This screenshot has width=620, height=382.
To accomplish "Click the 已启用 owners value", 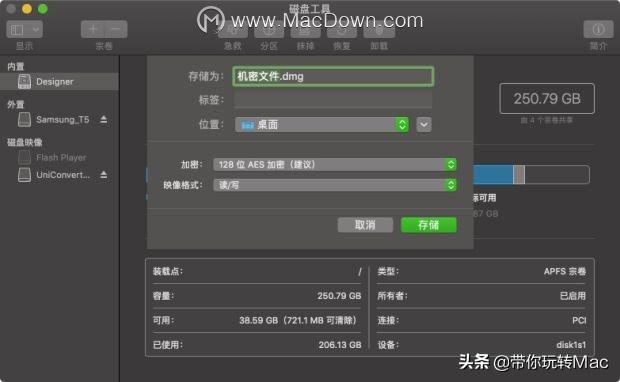I will [x=573, y=296].
